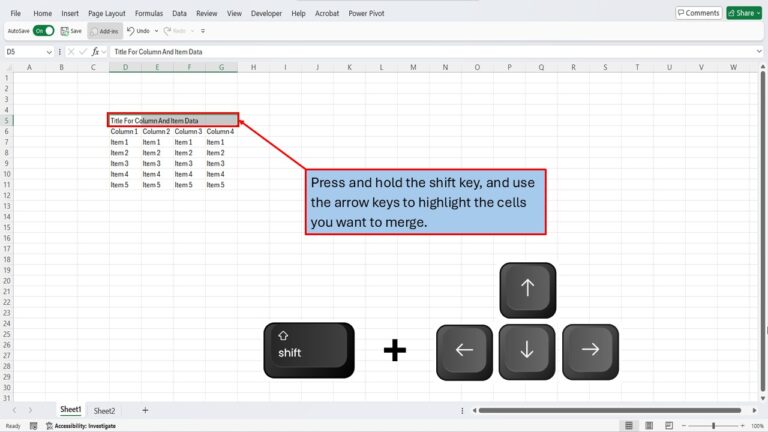Click Item 4 cell under Column 3
This screenshot has height=432, width=768.
point(189,174)
